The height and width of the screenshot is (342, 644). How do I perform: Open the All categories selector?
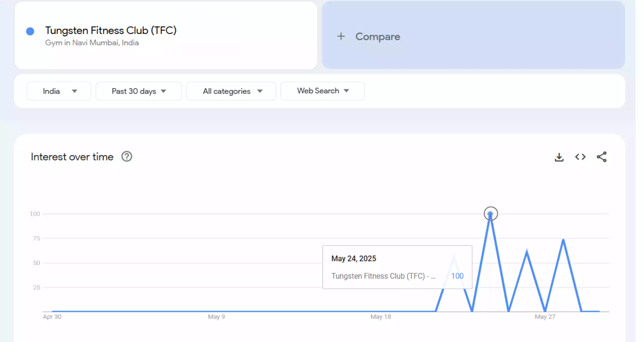pyautogui.click(x=231, y=91)
